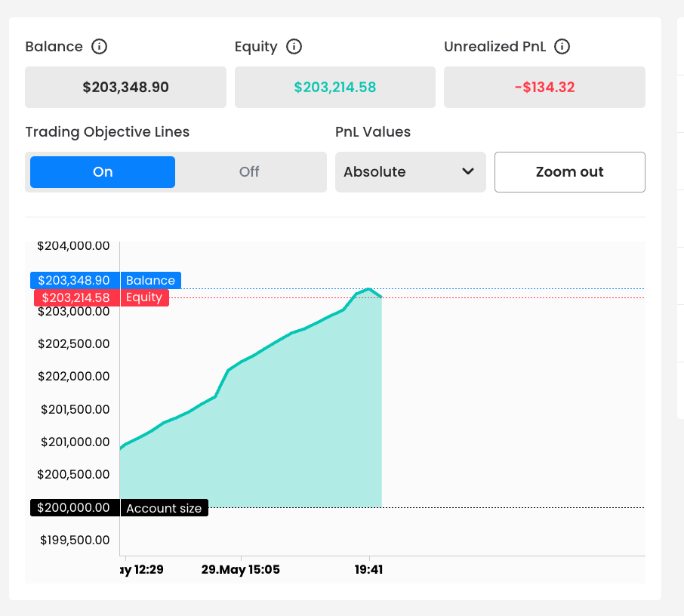Click the Zoom out button
Viewport: 684px width, 616px height.
click(x=569, y=172)
